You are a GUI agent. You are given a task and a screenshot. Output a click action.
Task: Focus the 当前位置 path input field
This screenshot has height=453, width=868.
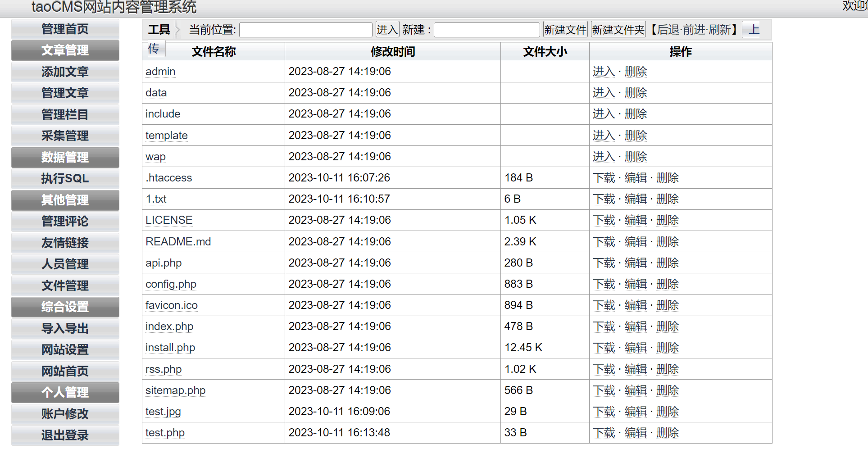pos(305,30)
